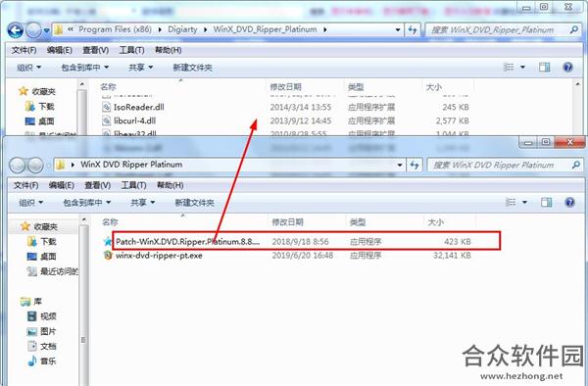Expand address bar dropdown in front window
The image size is (588, 386).
(x=400, y=165)
